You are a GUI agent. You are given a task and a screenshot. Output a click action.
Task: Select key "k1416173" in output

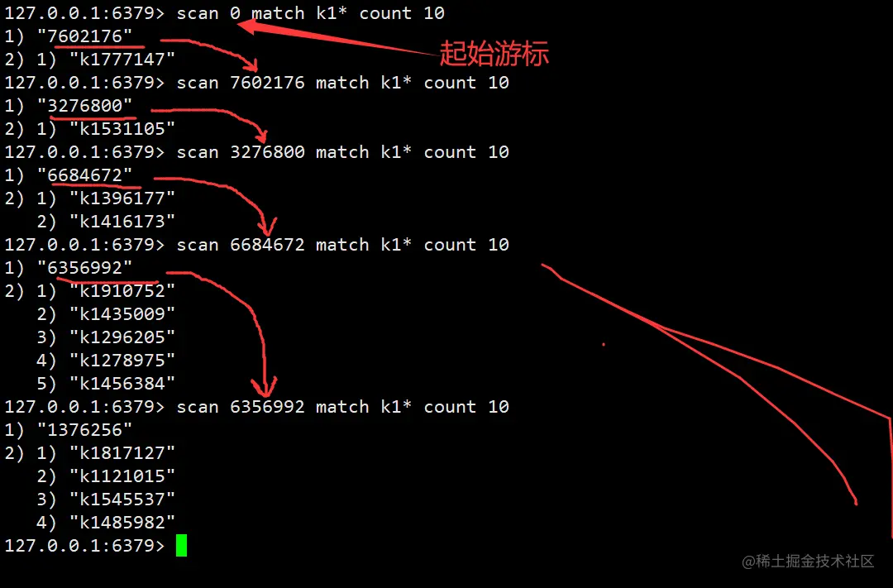122,221
